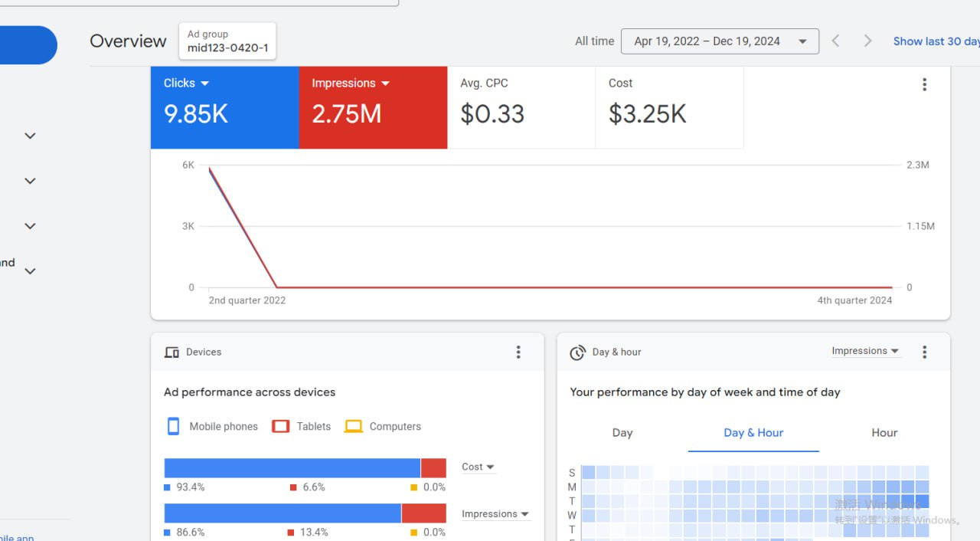Click the Show last 30 days link
Image resolution: width=980 pixels, height=541 pixels.
[936, 41]
